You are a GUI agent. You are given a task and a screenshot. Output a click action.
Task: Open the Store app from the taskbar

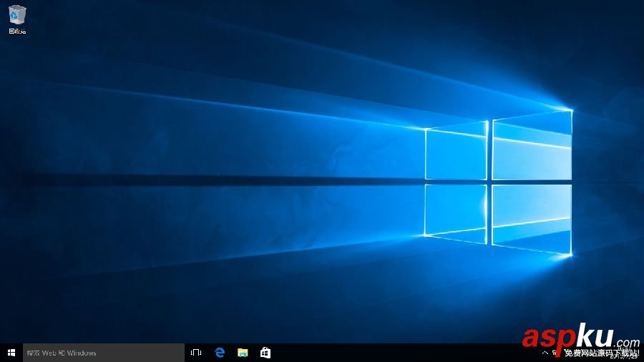click(265, 353)
